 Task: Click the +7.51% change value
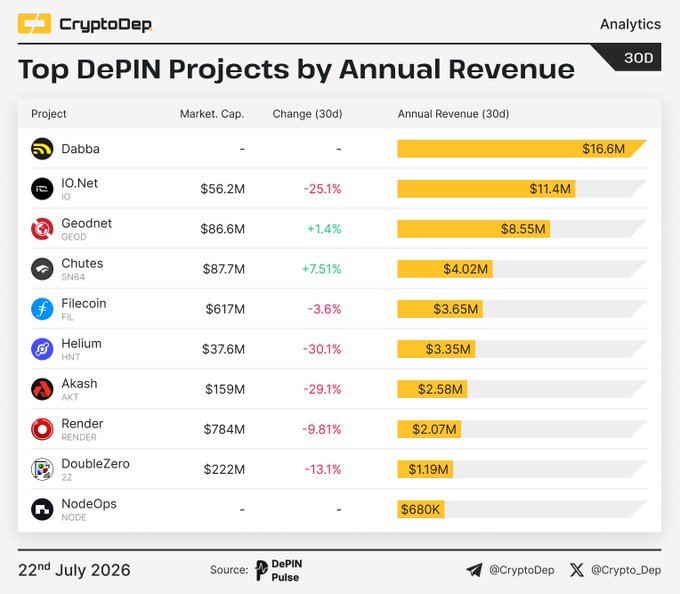pos(321,269)
